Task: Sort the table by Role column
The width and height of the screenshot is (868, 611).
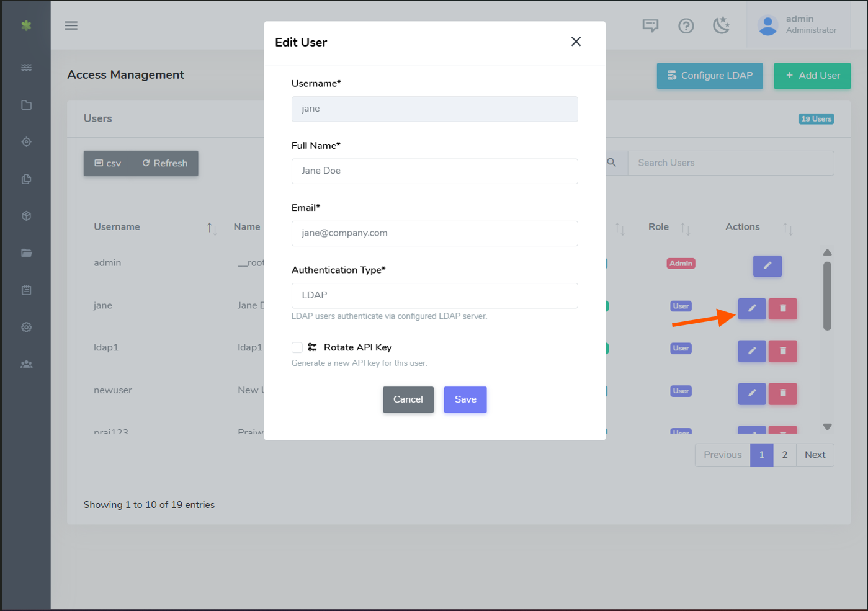Action: click(x=685, y=228)
